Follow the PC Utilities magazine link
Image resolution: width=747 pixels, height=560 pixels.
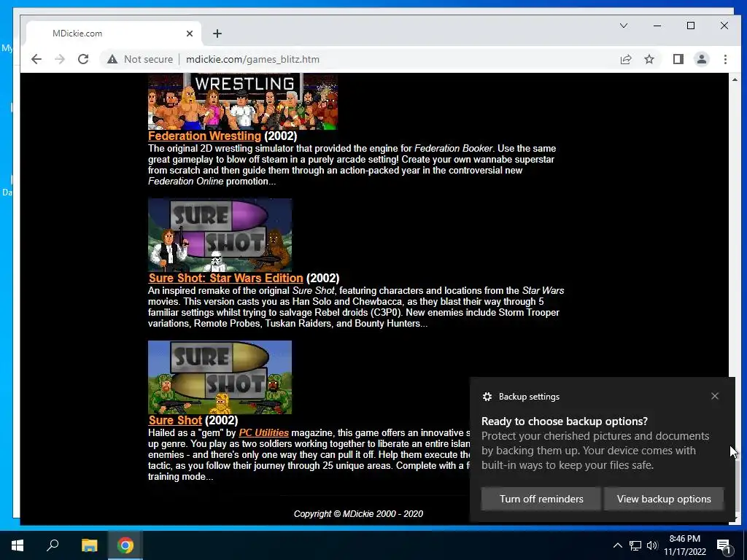click(263, 432)
